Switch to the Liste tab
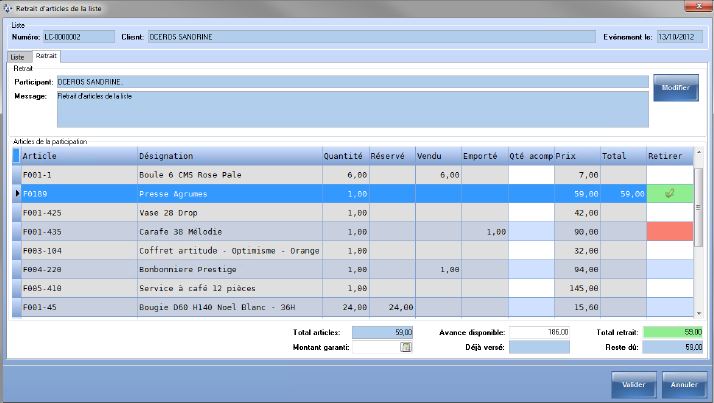Screen dimensions: 714x403 (x=17, y=57)
